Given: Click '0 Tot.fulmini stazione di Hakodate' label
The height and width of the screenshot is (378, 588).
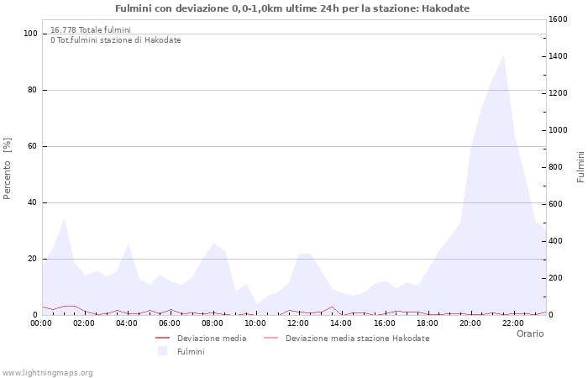Looking at the screenshot, I should [x=116, y=40].
